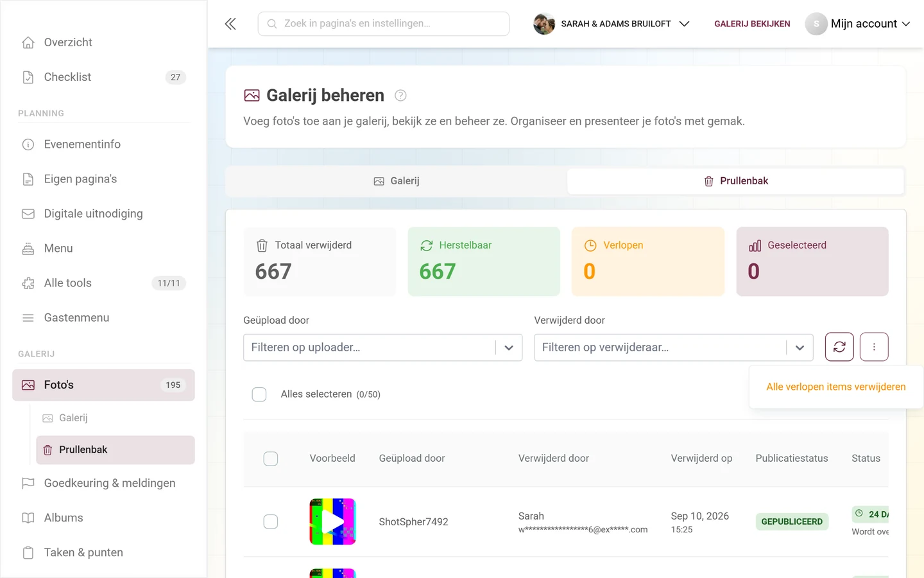Viewport: 924px width, 578px height.
Task: Click the GEPUBLICEERD status badge
Action: (792, 521)
